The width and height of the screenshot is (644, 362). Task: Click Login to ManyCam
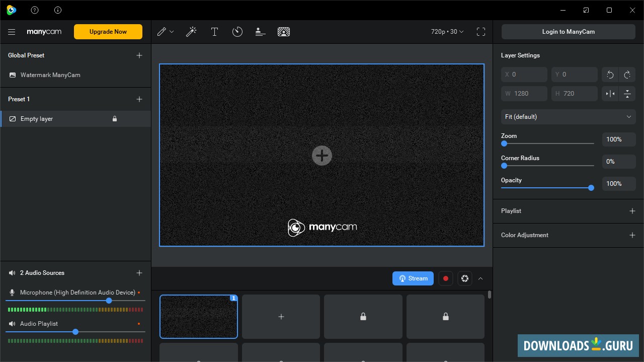click(x=568, y=31)
